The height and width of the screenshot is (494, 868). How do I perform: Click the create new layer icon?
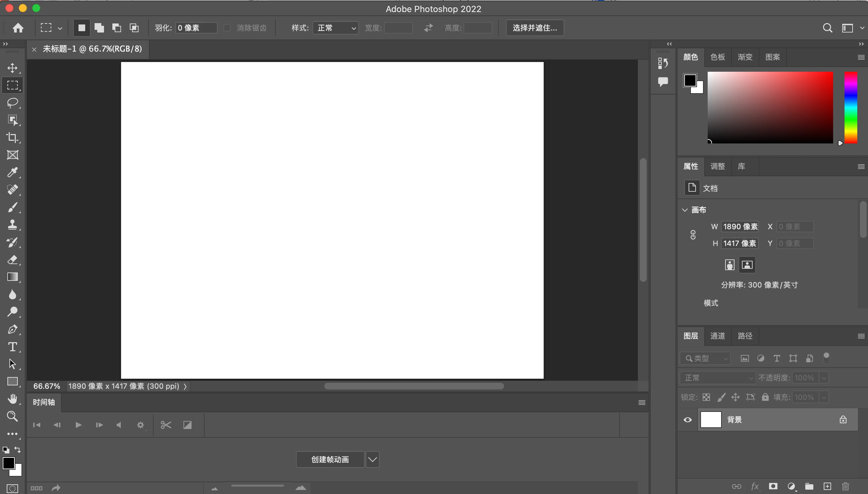pyautogui.click(x=827, y=486)
